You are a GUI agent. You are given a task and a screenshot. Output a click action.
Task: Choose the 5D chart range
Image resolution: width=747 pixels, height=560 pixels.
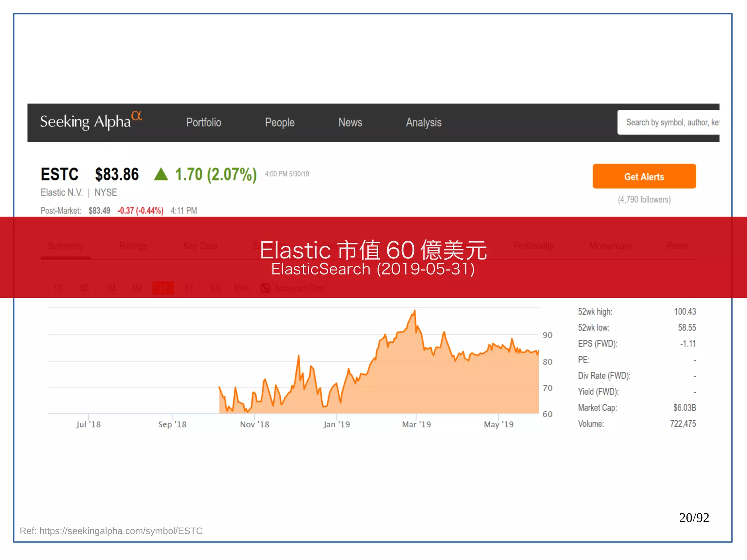point(84,288)
